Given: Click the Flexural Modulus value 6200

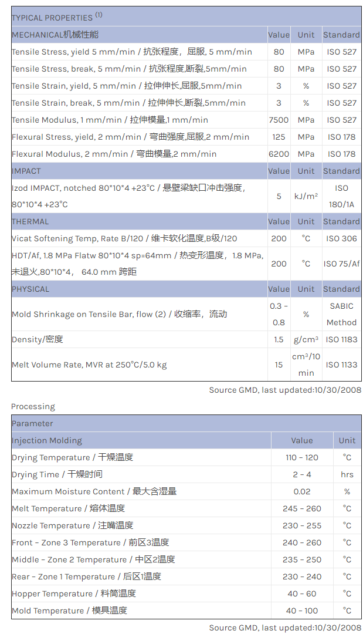Looking at the screenshot, I should click(x=279, y=154).
